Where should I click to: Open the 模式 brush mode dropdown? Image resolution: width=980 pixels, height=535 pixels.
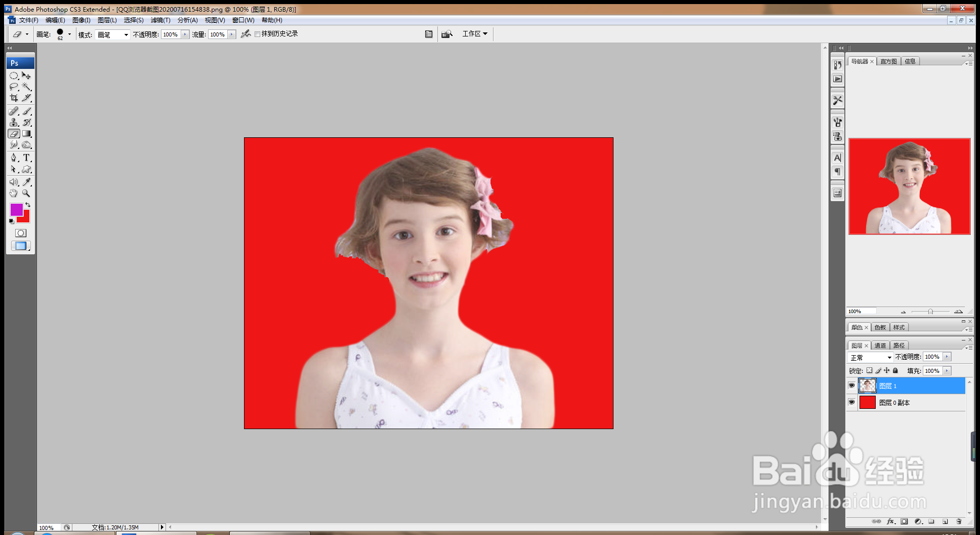pos(113,34)
